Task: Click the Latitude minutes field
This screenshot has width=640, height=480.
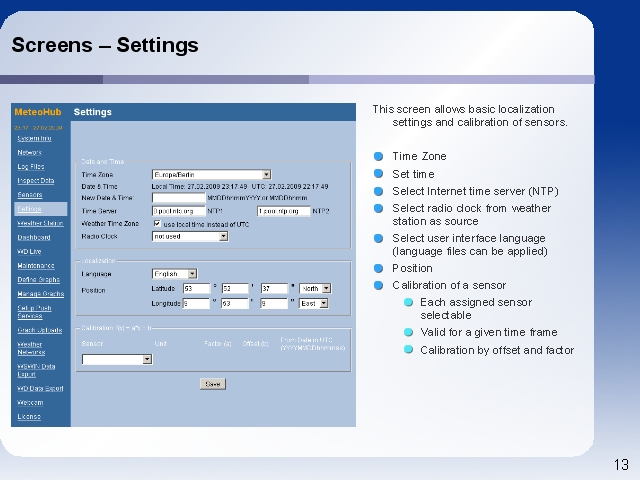Action: point(235,289)
